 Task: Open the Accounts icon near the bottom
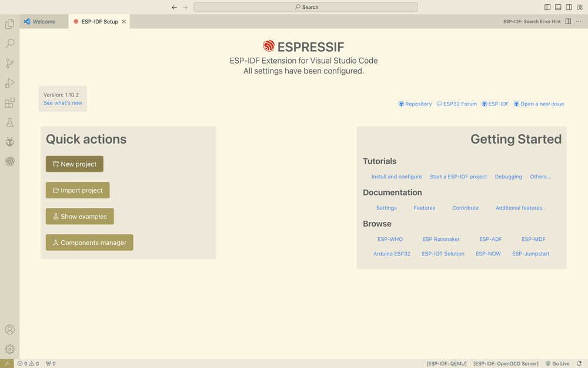coord(9,330)
